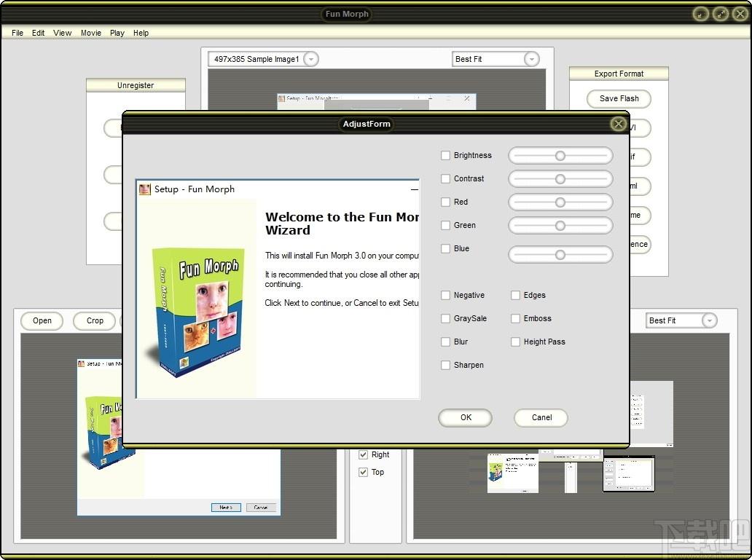Screen dimensions: 752x560
Task: Open the Help menu
Action: pyautogui.click(x=141, y=33)
